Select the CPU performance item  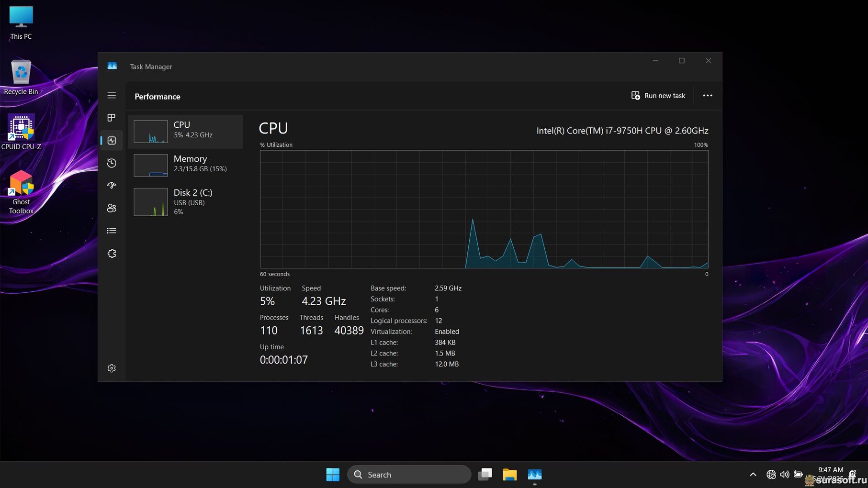[186, 132]
